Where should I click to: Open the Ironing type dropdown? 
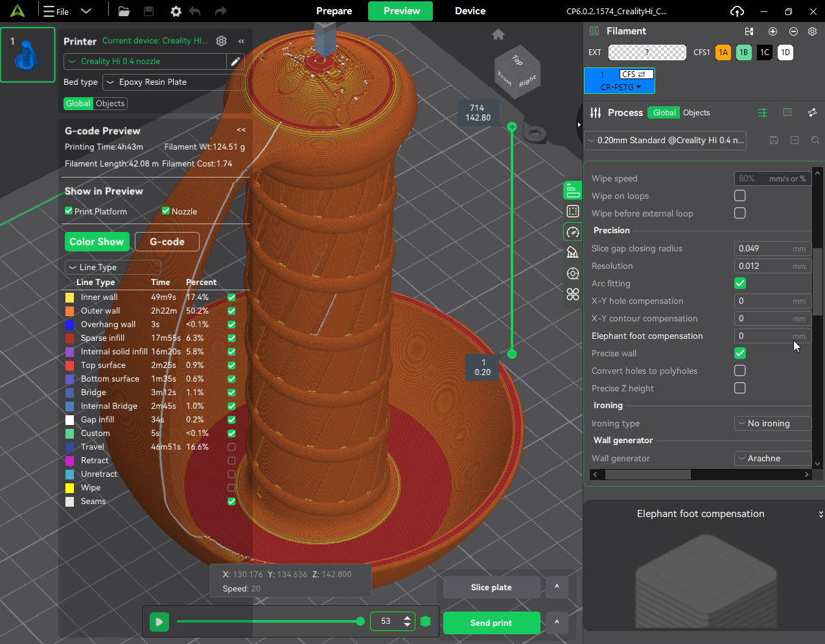[x=773, y=423]
